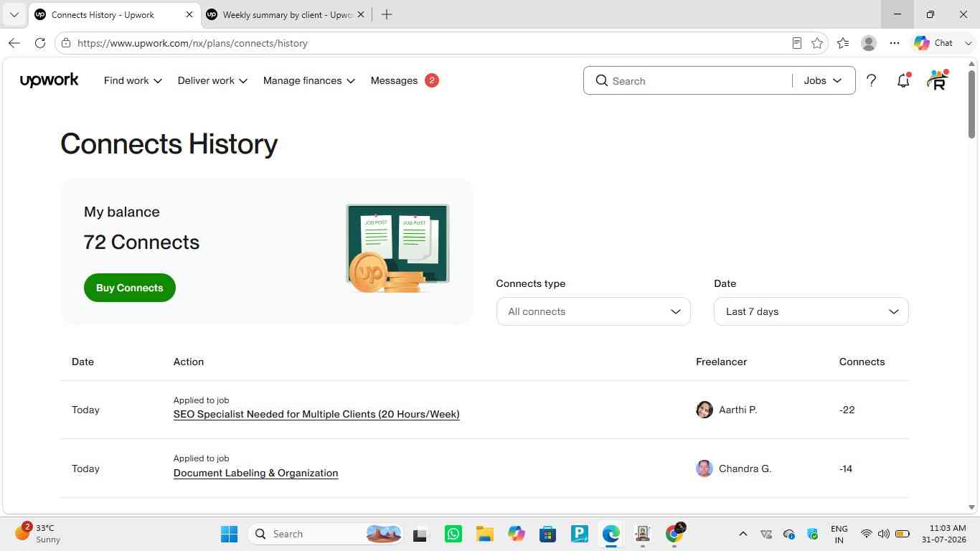
Task: Expand the Last 7 days date dropdown
Action: [x=811, y=311]
